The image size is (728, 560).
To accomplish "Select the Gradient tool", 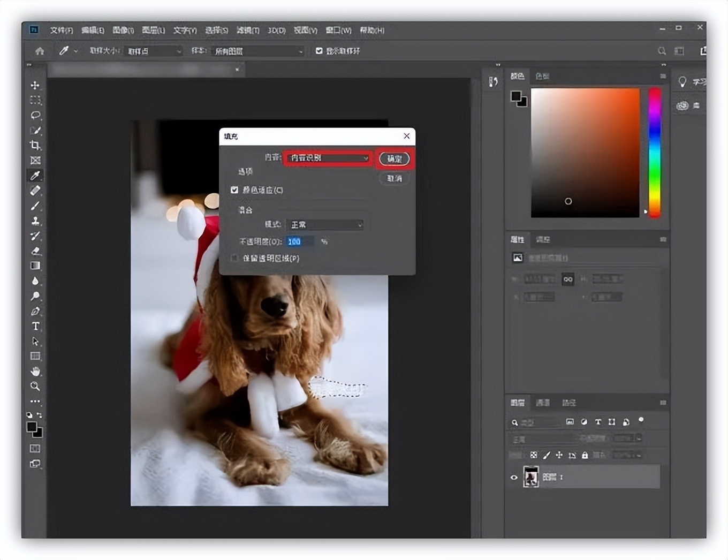I will (x=35, y=266).
